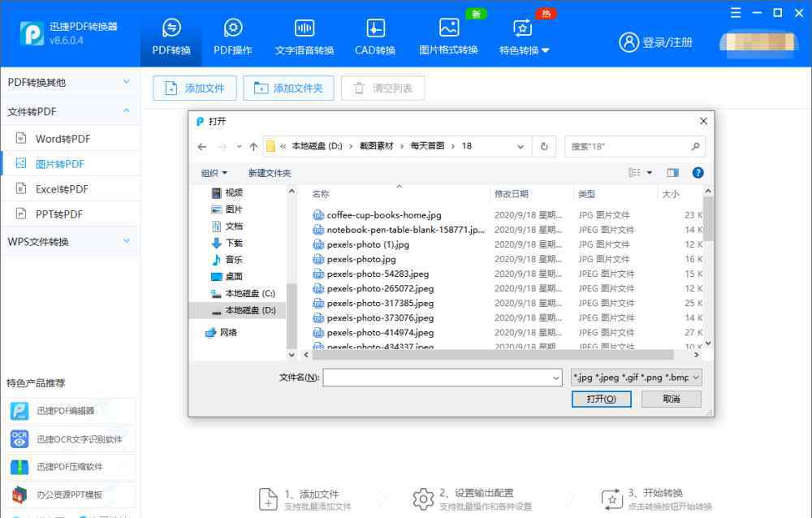Click the 文件名 input field
This screenshot has width=812, height=518.
coord(443,378)
